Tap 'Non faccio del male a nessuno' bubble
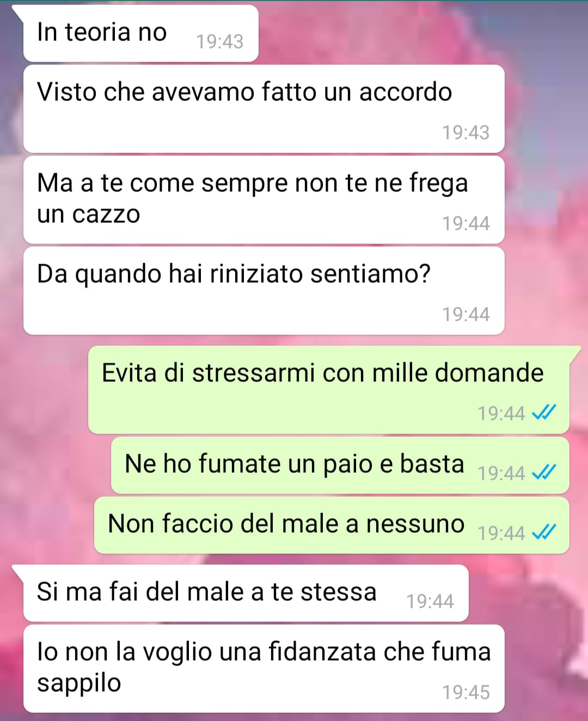This screenshot has height=721, width=588. 332,526
